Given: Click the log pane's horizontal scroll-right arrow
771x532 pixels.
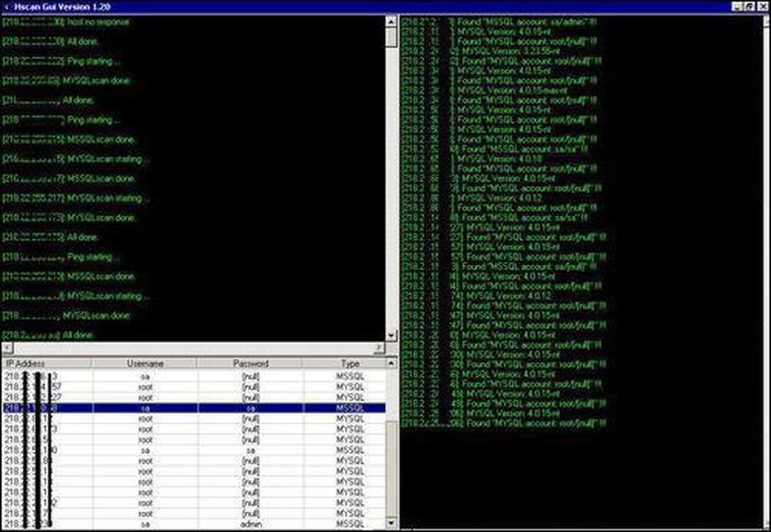Looking at the screenshot, I should [x=379, y=348].
